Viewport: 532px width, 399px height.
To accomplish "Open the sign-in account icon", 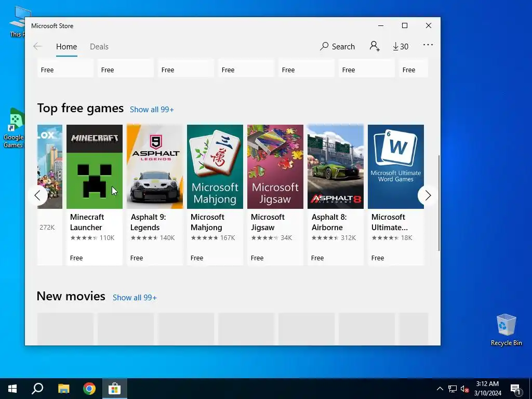I will pos(375,46).
